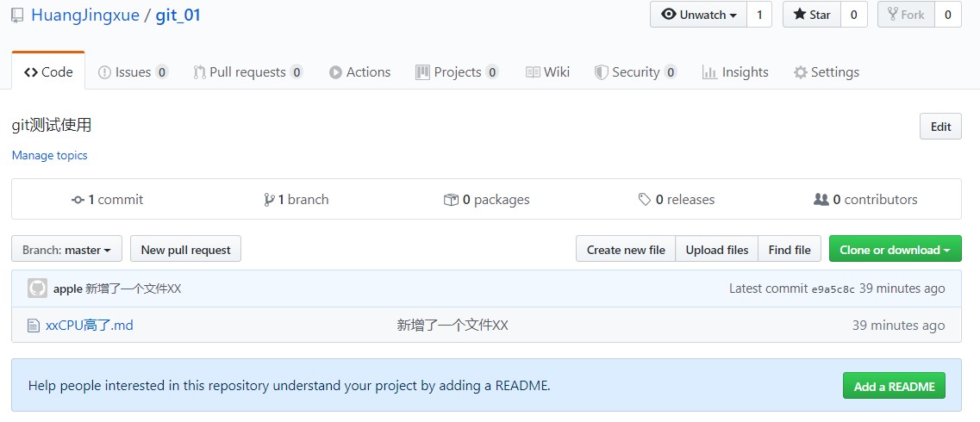Click the Manage topics link
The image size is (980, 422).
[x=49, y=155]
